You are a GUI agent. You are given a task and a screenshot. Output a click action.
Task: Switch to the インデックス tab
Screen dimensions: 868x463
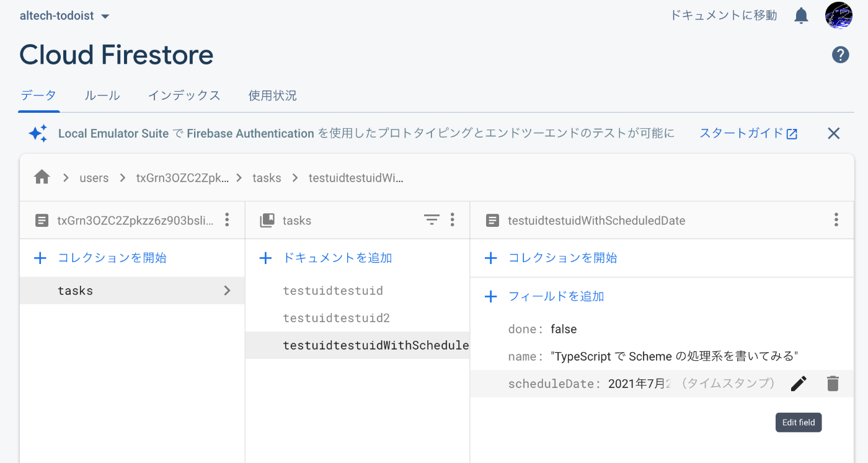[x=184, y=95]
